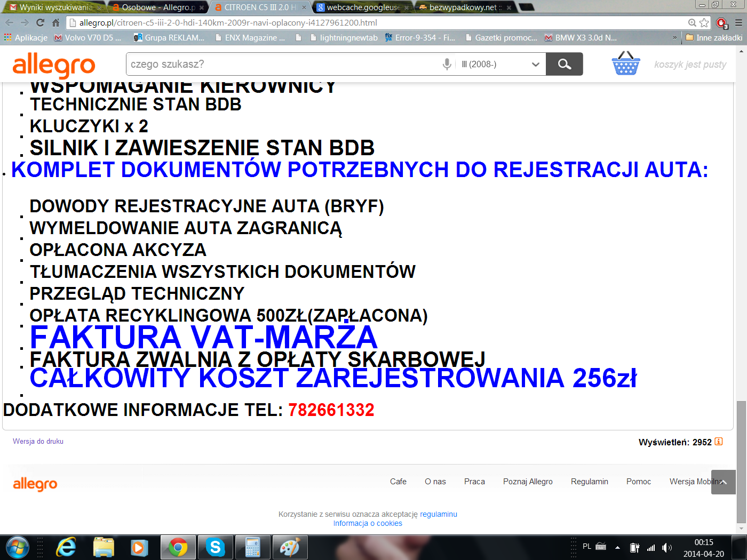The width and height of the screenshot is (747, 560).
Task: Close the bezwypadkowy.net tab
Action: (508, 7)
